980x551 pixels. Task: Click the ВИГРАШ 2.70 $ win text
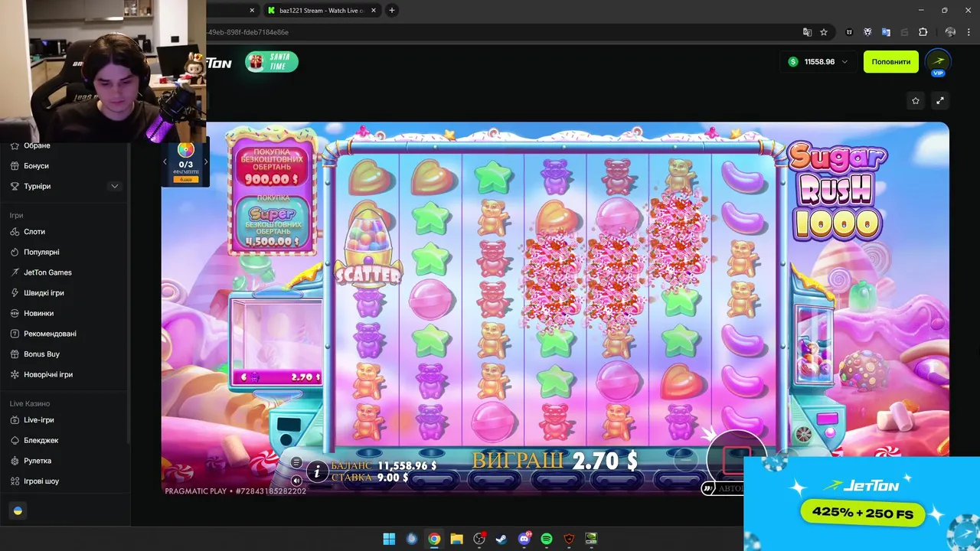pos(555,460)
